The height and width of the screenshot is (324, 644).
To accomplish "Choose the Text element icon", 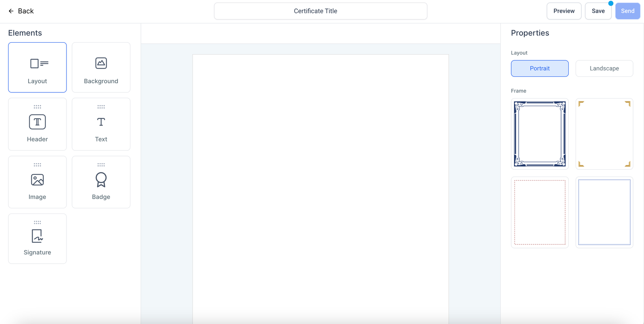I will [101, 122].
